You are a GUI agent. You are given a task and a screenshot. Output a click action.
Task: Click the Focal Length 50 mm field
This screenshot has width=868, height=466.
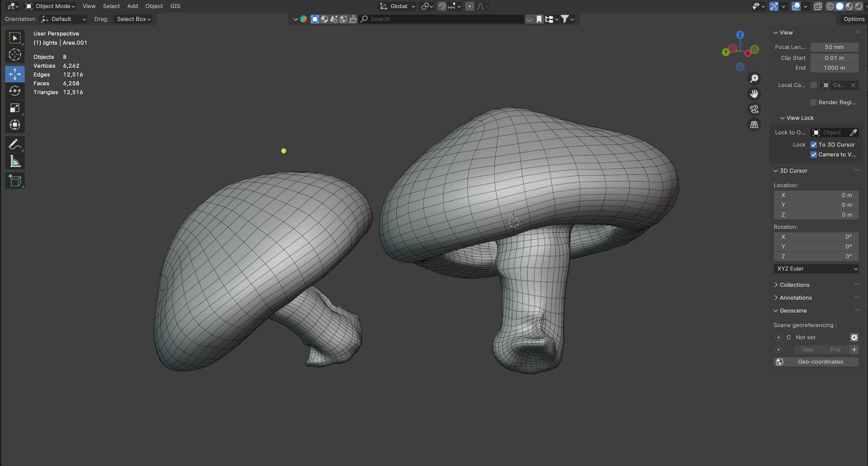pyautogui.click(x=834, y=47)
